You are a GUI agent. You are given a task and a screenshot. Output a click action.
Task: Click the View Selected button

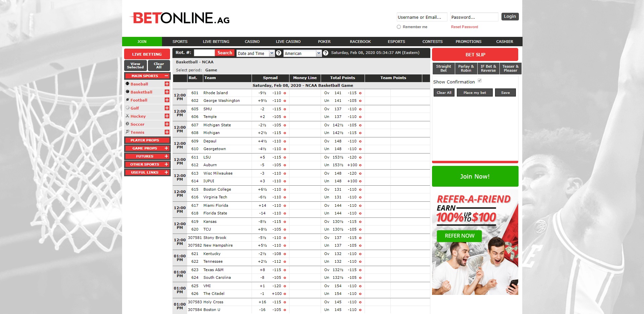pos(136,65)
